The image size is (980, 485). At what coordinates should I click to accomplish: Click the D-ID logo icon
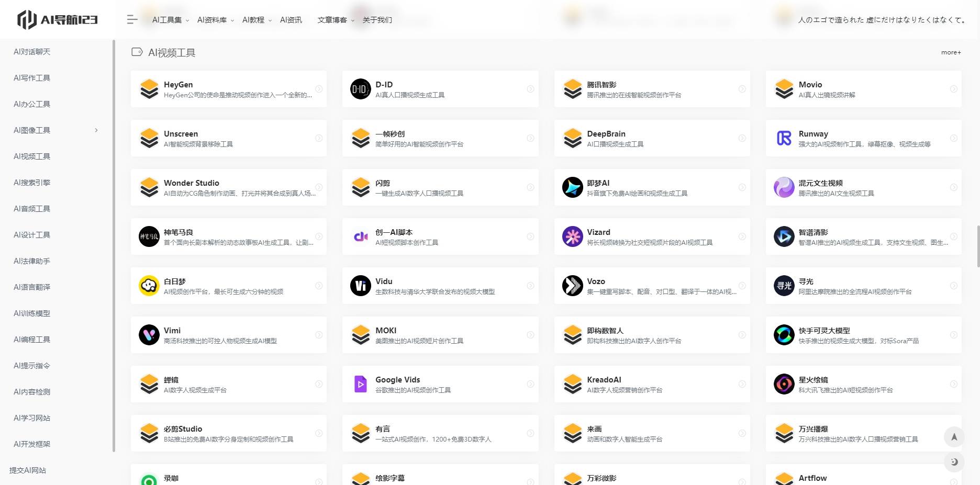361,89
